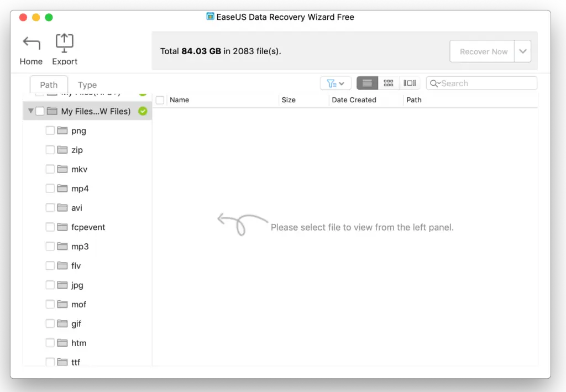Click the EaseUS app icon in title bar
Viewport: 566px width, 392px height.
click(x=210, y=16)
